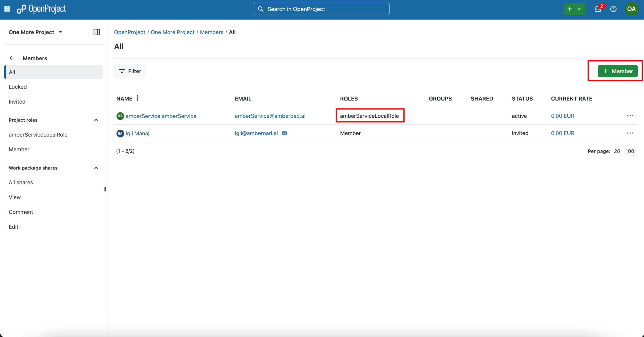Click the IM avatar of Igli Manaj
The width and height of the screenshot is (644, 337).
pos(120,133)
